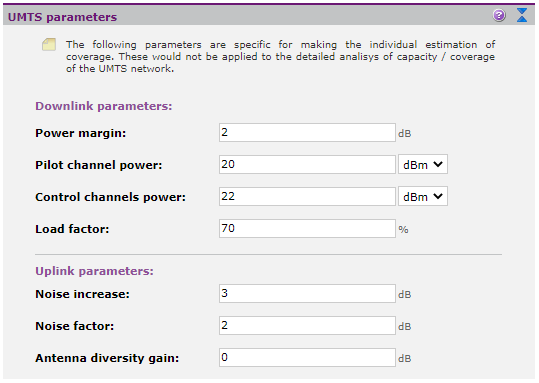
Task: Edit the Load factor value
Action: click(x=307, y=228)
